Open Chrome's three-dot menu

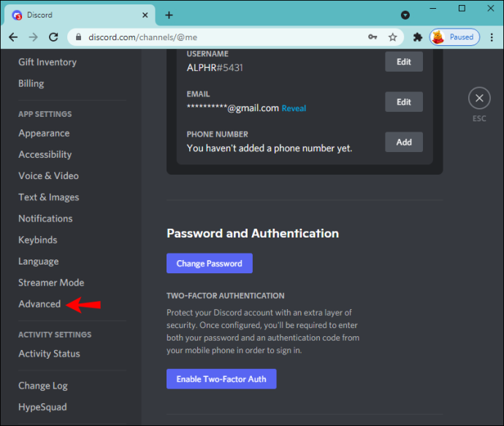click(492, 37)
